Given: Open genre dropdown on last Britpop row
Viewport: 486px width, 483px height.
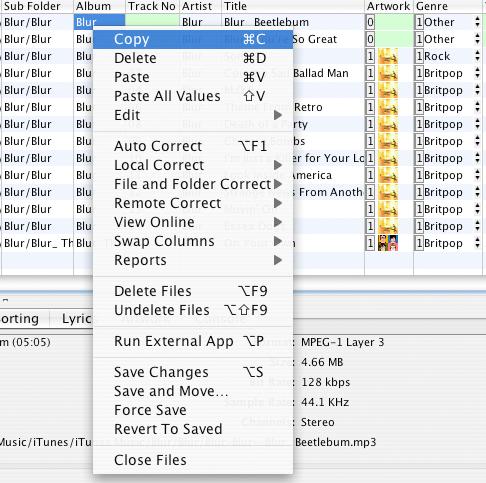Looking at the screenshot, I should [478, 243].
